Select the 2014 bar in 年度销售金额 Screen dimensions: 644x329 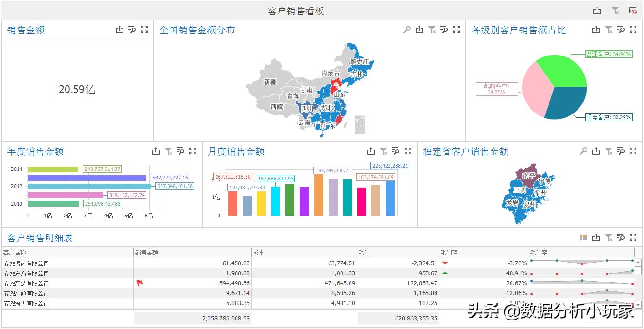coord(52,169)
